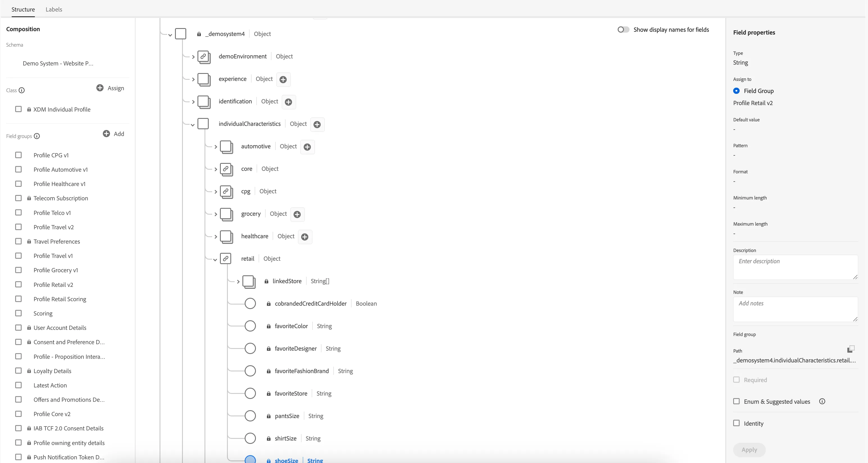Switch to the Structure tab
The height and width of the screenshot is (463, 868).
click(23, 10)
